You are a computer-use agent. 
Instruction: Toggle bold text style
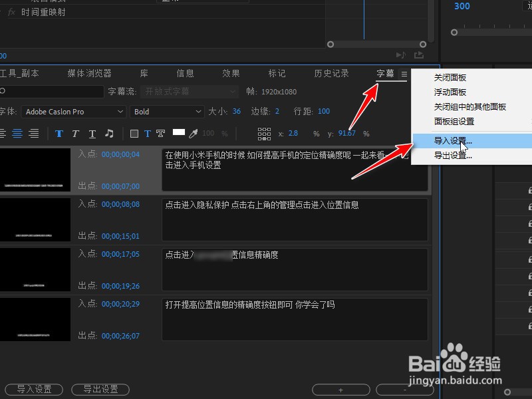59,134
